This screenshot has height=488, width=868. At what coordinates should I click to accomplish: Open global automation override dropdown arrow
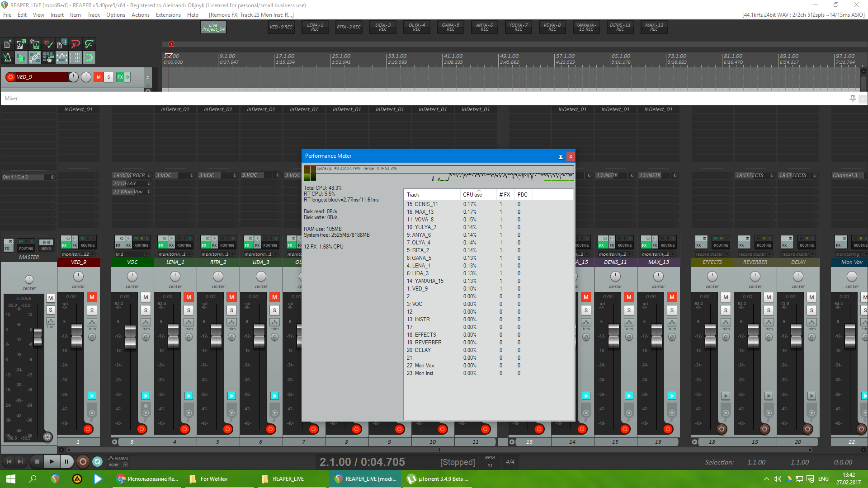tap(126, 465)
